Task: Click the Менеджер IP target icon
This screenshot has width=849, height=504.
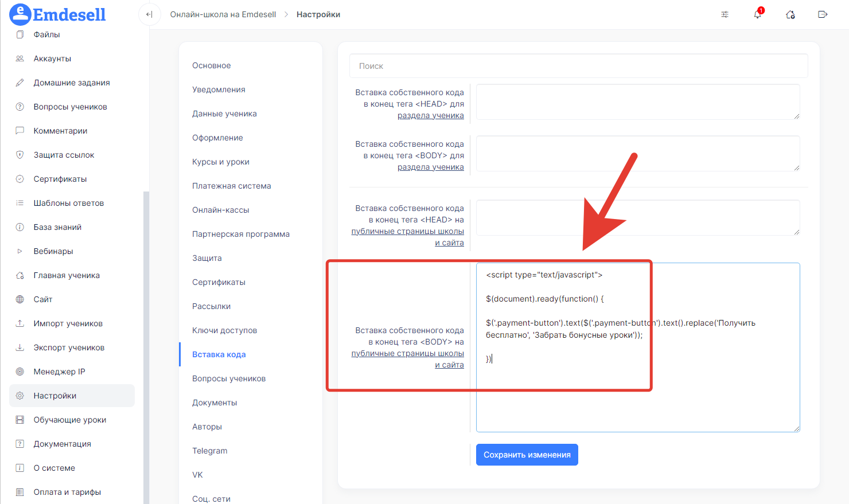Action: (20, 372)
